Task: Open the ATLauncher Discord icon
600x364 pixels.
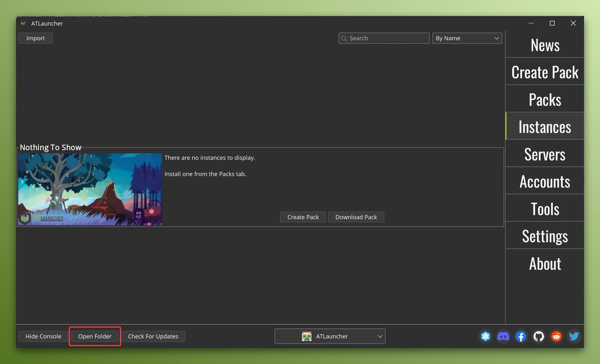Action: point(503,336)
